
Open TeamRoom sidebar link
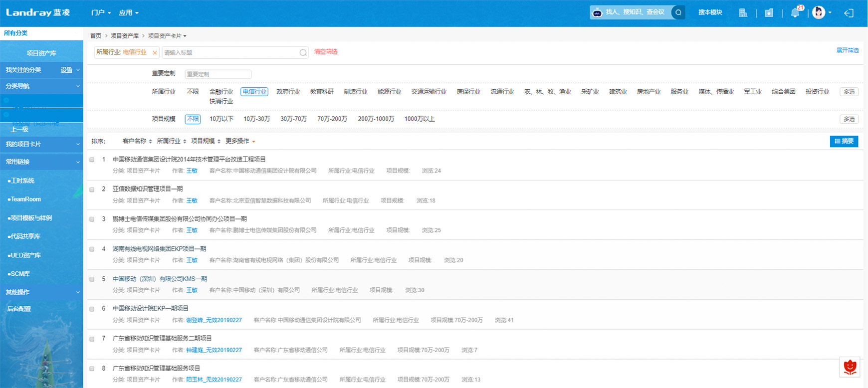pos(25,199)
